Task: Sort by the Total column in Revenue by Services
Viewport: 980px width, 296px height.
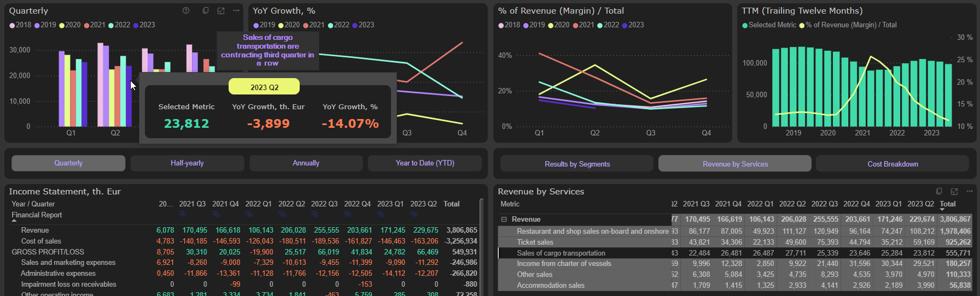Action: (947, 204)
